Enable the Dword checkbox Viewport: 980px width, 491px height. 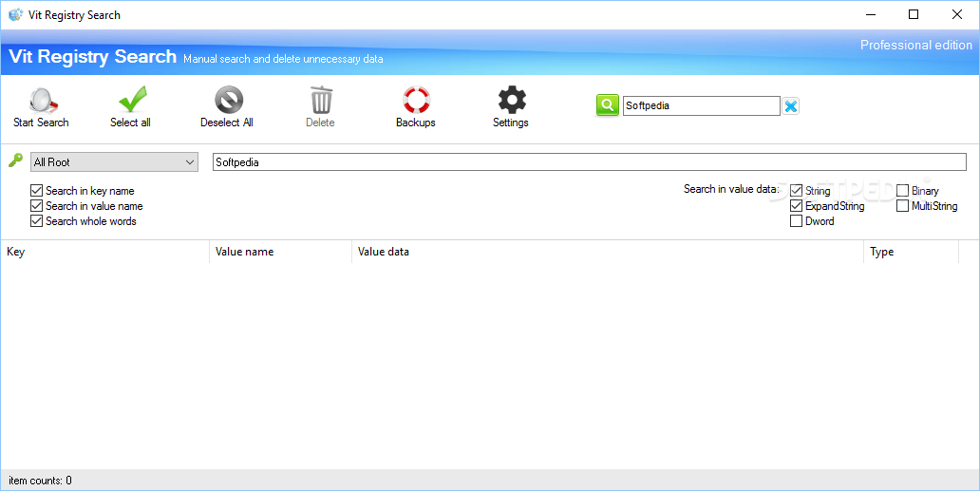coord(796,220)
